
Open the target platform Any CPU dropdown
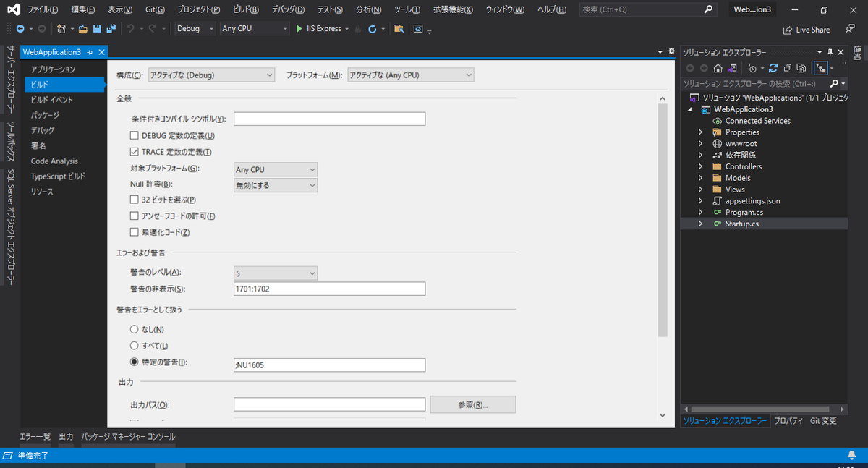[276, 169]
